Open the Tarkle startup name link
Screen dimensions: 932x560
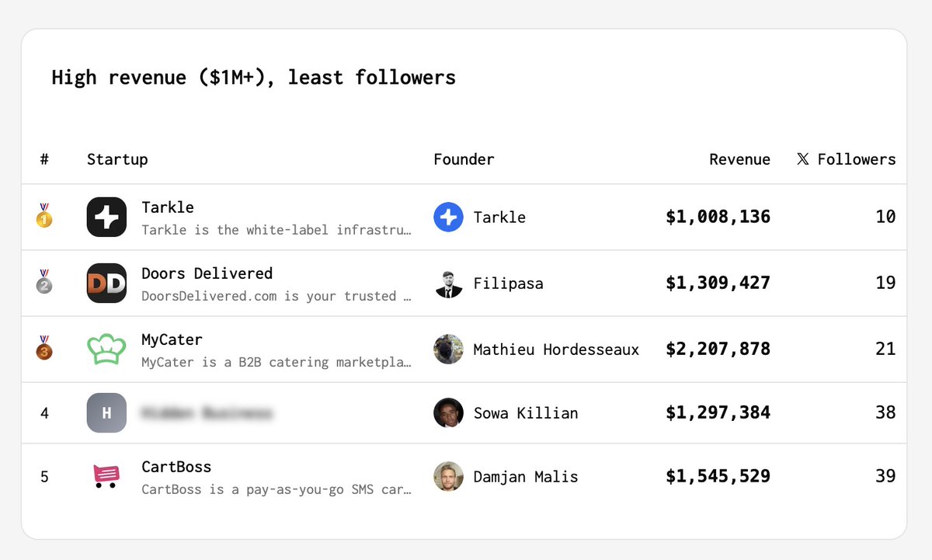(168, 207)
